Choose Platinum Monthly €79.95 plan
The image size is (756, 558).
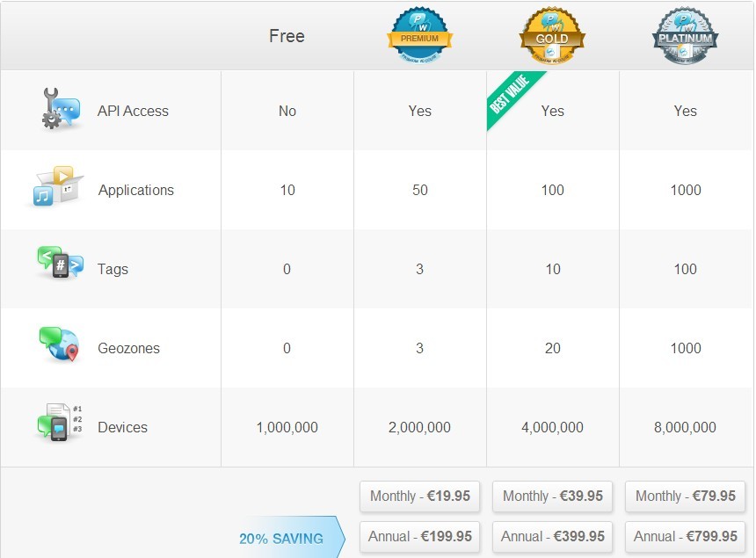[685, 496]
